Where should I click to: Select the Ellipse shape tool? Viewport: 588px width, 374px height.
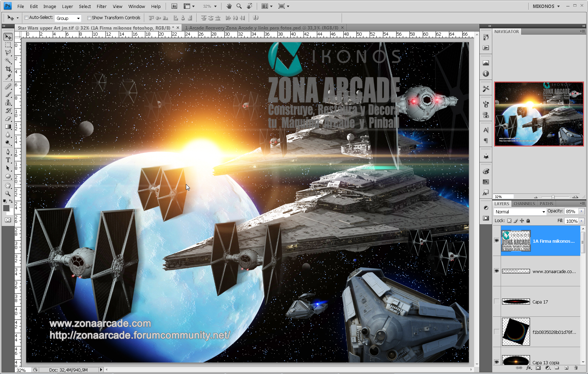[8, 176]
